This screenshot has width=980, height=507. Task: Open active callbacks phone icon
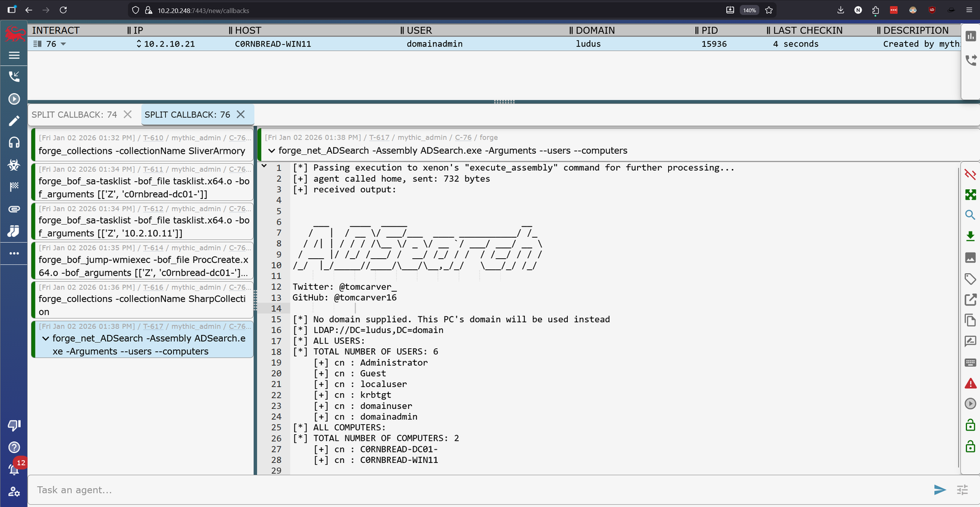coord(14,77)
